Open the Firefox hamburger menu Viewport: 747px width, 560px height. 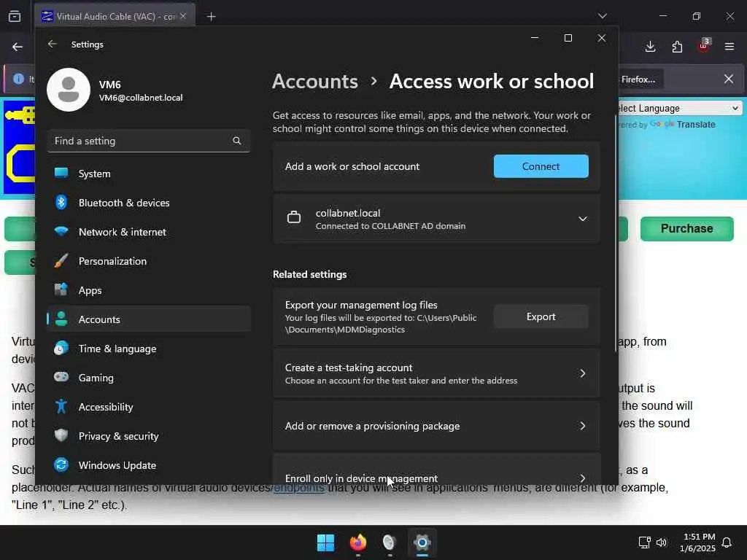[x=729, y=47]
